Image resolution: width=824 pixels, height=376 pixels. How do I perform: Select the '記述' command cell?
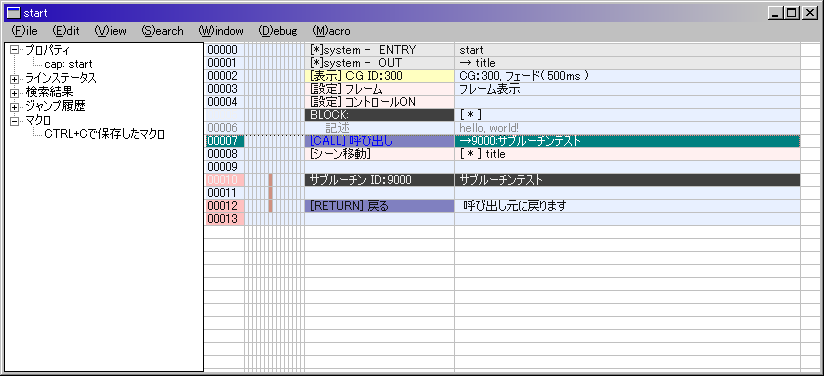379,128
